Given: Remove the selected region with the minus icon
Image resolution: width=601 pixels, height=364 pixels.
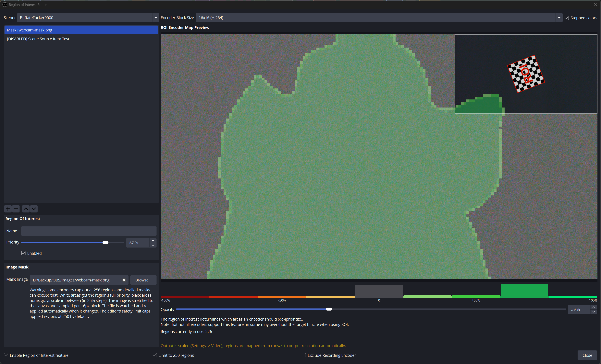Looking at the screenshot, I should coord(16,209).
